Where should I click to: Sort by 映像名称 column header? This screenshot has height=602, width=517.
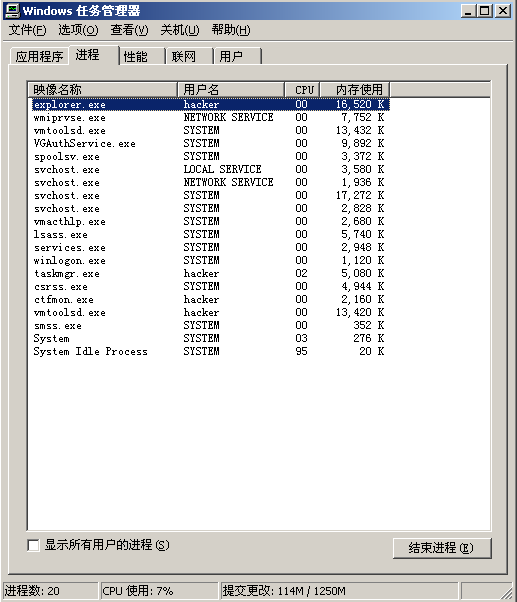click(103, 89)
